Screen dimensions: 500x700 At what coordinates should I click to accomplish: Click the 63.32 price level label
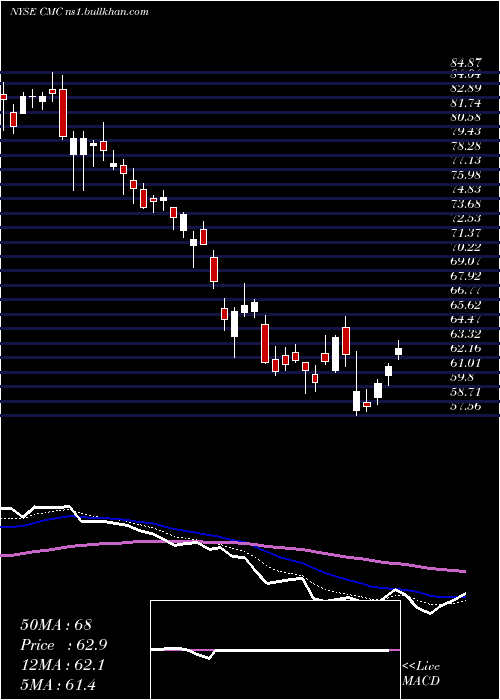[465, 334]
